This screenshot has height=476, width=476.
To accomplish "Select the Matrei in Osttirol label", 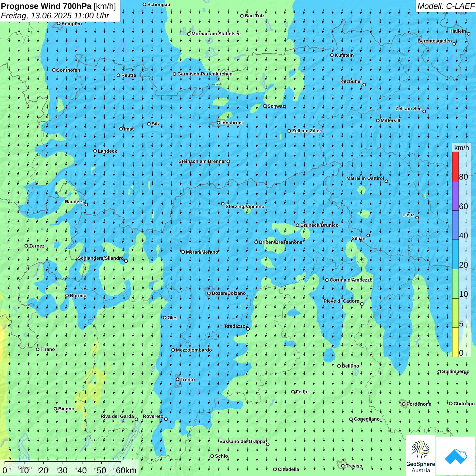I will 365,178.
